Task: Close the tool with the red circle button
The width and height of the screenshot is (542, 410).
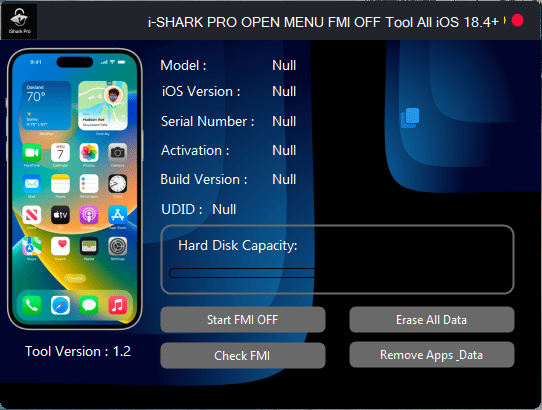Action: 517,20
